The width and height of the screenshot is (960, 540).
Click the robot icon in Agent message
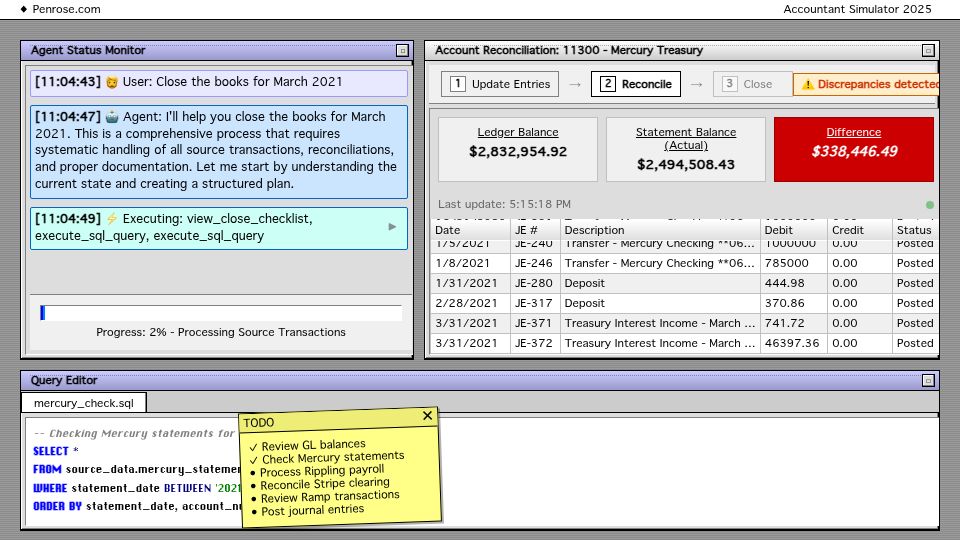click(x=112, y=116)
